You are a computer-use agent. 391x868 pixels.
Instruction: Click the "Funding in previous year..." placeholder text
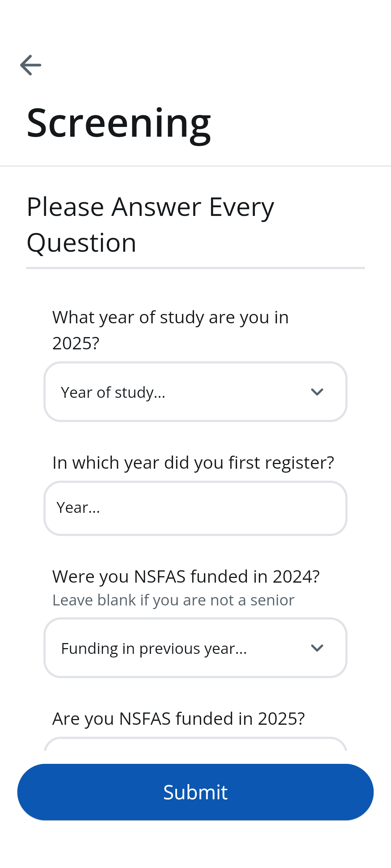point(154,648)
